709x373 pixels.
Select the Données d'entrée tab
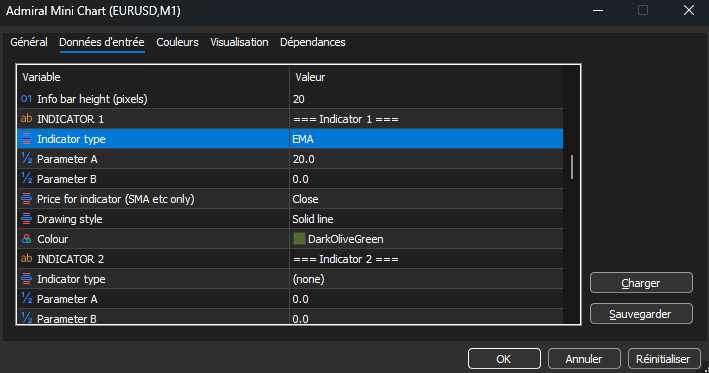(102, 42)
